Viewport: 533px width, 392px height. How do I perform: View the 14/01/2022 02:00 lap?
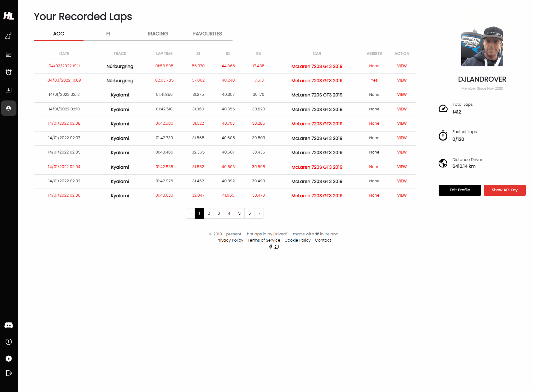pos(402,195)
